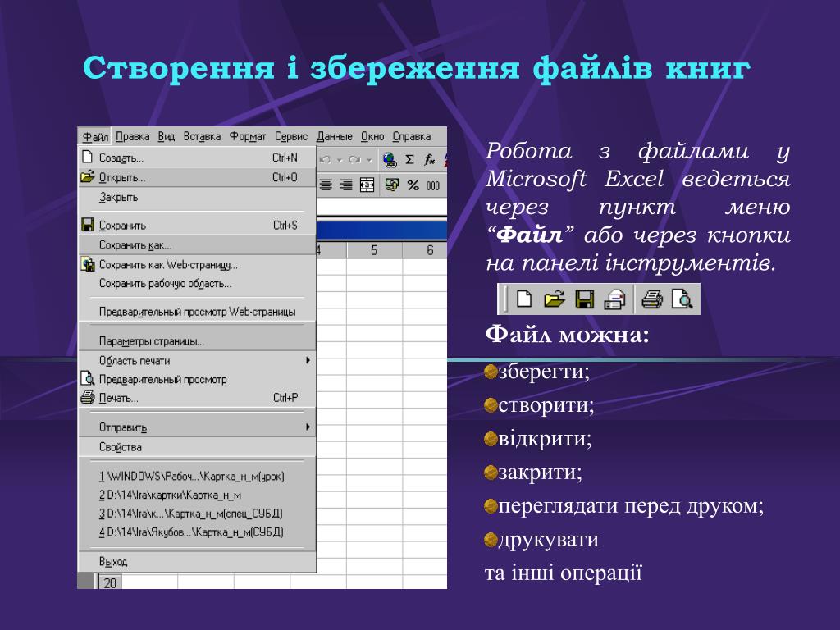Open the Файл menu
The width and height of the screenshot is (840, 630).
click(95, 137)
